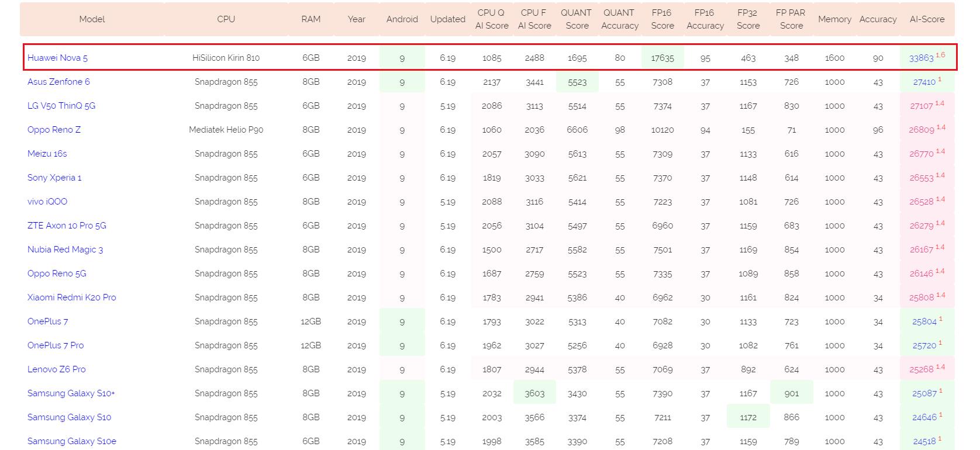The image size is (980, 450).
Task: Click the 27107 AI-Score link
Action: click(922, 106)
